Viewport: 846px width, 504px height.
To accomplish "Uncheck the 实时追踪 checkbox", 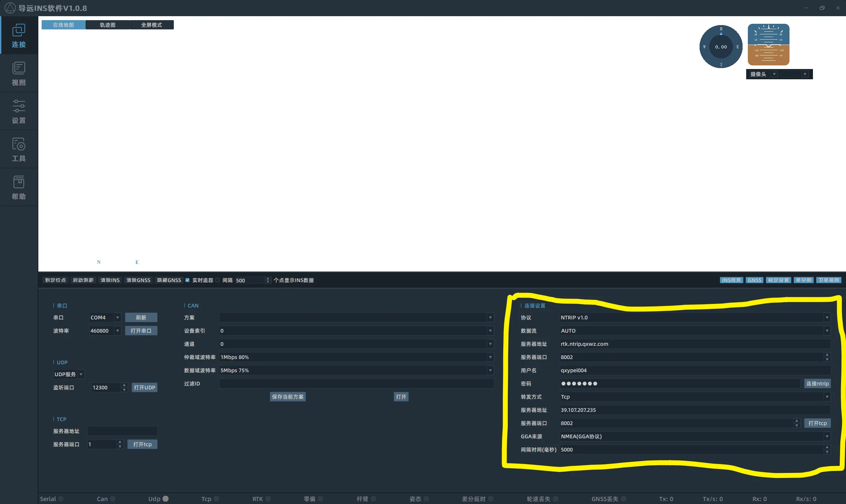I will pyautogui.click(x=187, y=280).
